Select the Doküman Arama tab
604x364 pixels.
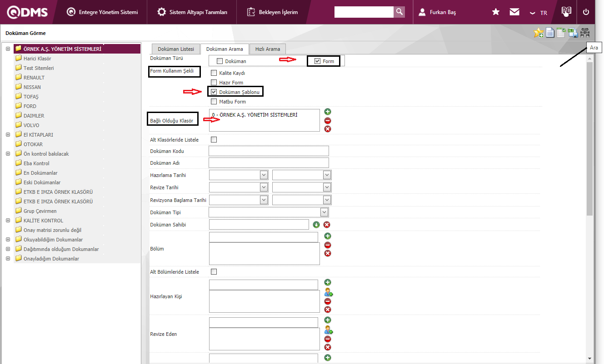pyautogui.click(x=225, y=49)
